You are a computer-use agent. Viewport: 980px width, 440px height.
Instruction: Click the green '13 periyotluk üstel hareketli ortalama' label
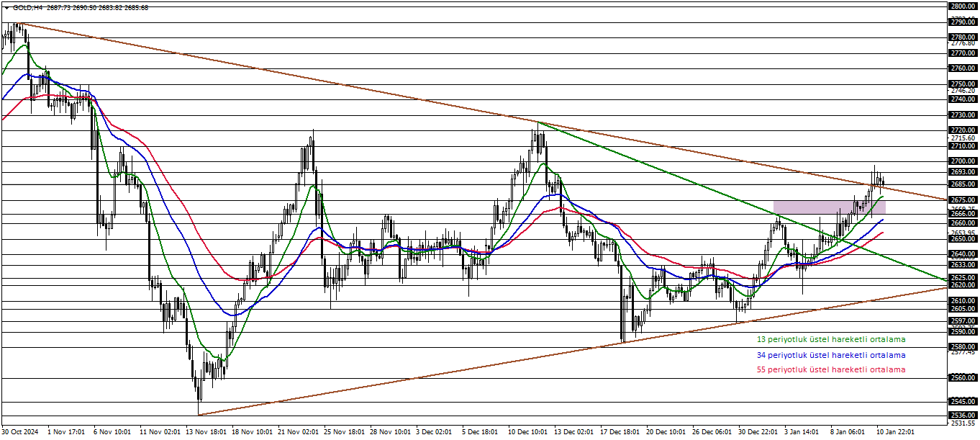(831, 339)
